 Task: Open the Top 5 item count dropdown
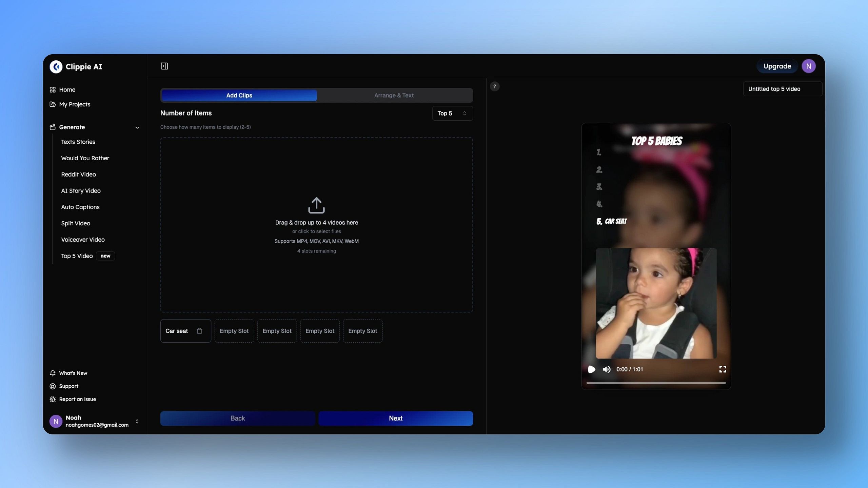coord(452,113)
